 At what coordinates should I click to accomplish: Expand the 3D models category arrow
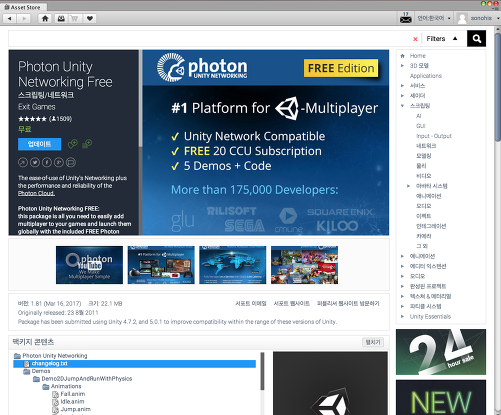[402, 66]
